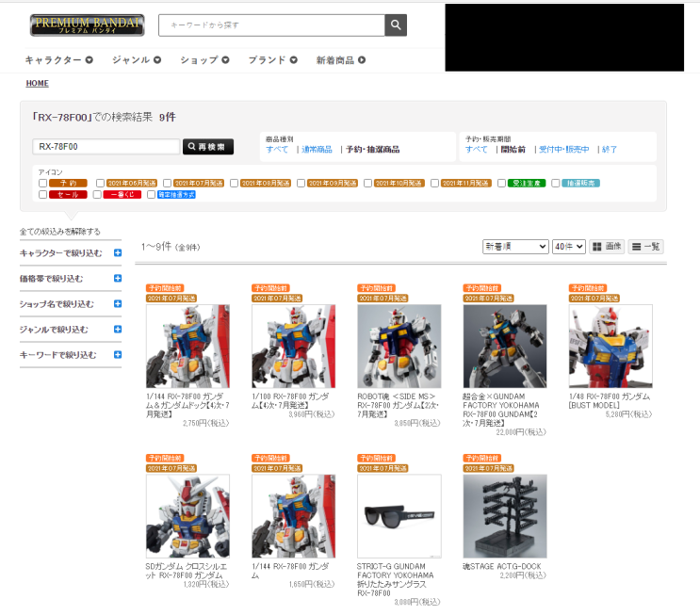The height and width of the screenshot is (615, 700).
Task: Open the 新着商品 navigation menu
Action: (x=341, y=59)
